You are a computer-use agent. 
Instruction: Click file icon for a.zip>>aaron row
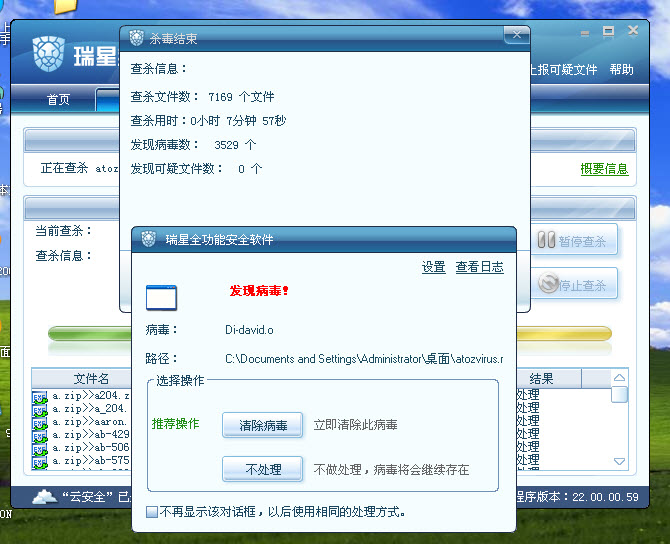(39, 423)
